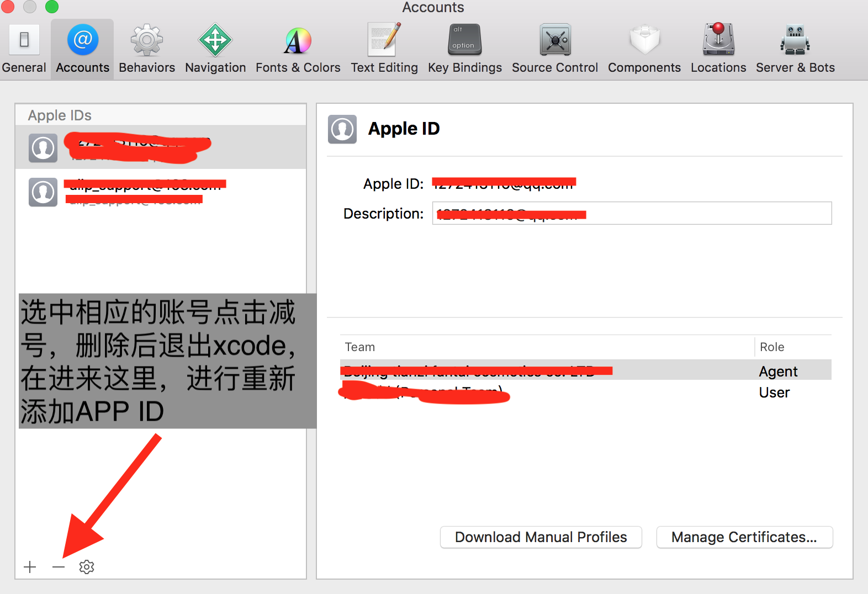Open the Components preferences icon
This screenshot has height=594, width=868.
[x=644, y=50]
